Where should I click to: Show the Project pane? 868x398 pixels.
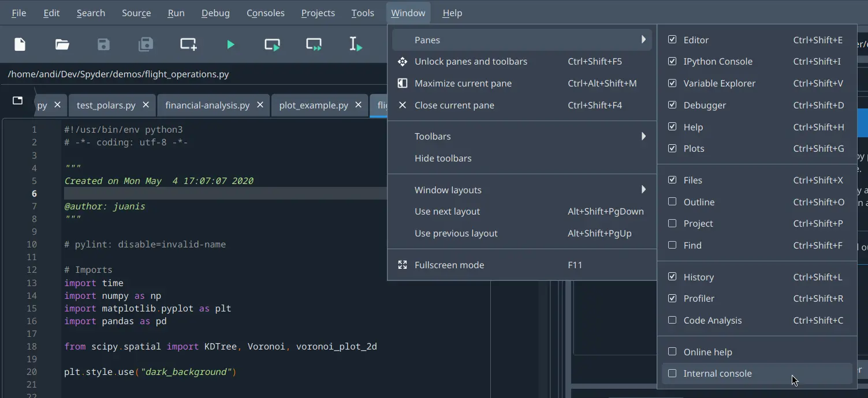[x=672, y=224]
